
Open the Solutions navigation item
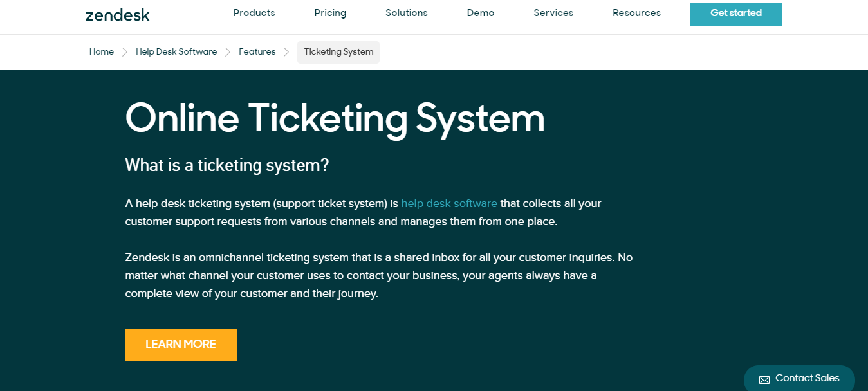[406, 13]
